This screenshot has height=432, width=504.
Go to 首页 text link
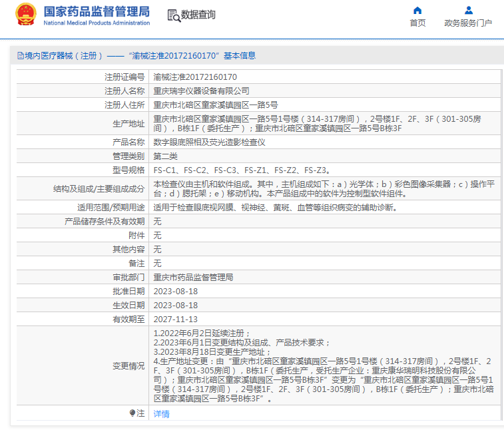click(x=417, y=23)
